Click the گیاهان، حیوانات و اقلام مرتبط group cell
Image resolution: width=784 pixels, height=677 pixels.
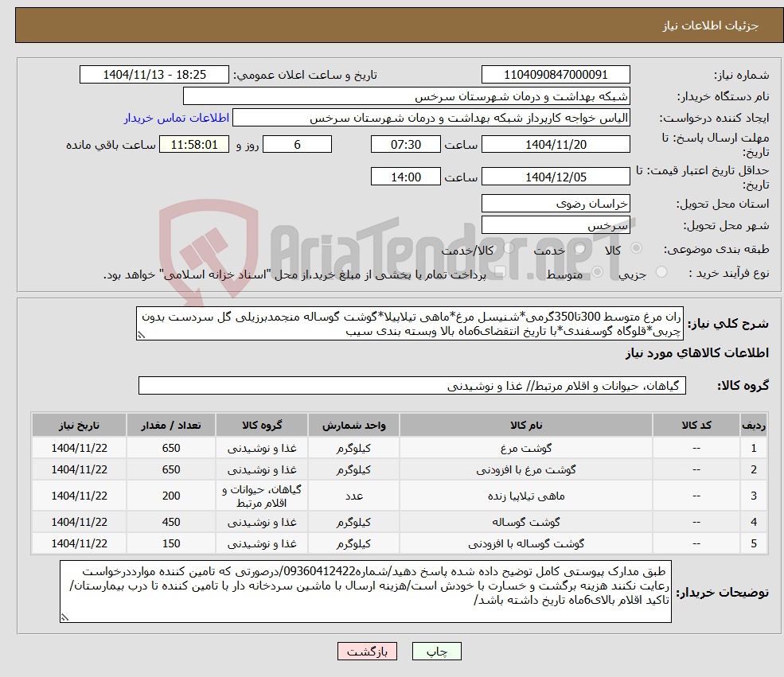click(262, 495)
